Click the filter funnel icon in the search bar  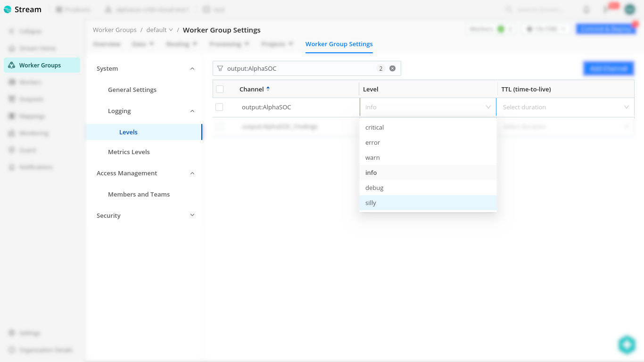tap(220, 68)
